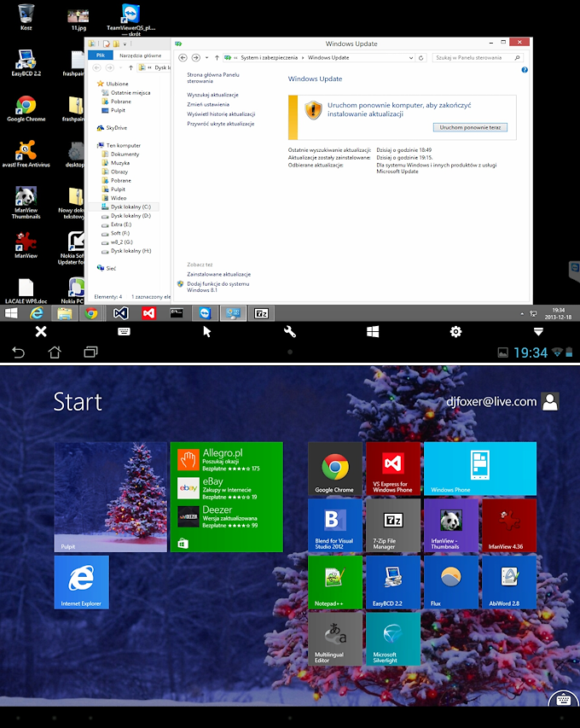Open the Pulpit desktop tile on Start
580x728 pixels.
[110, 497]
